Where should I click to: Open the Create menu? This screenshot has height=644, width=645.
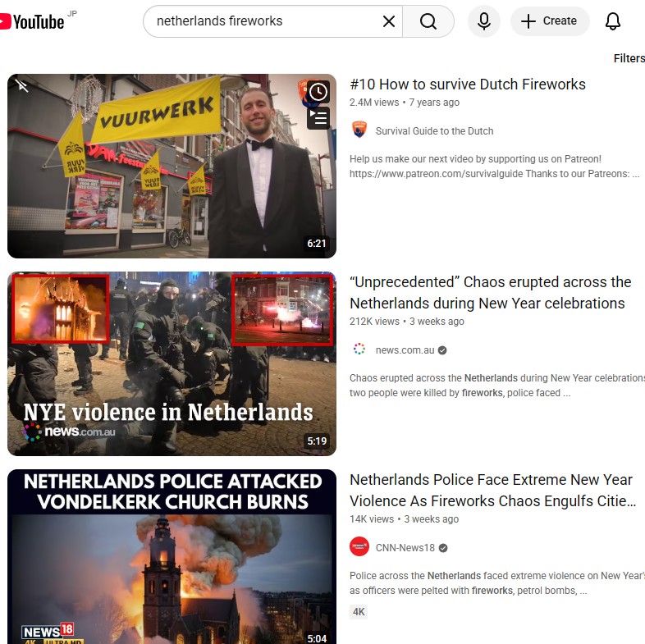(550, 21)
